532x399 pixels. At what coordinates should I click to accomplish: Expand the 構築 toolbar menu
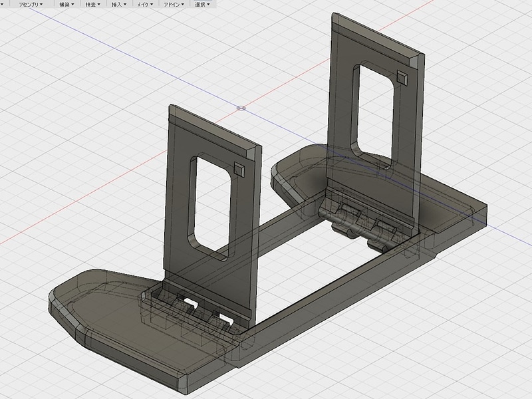click(x=66, y=5)
